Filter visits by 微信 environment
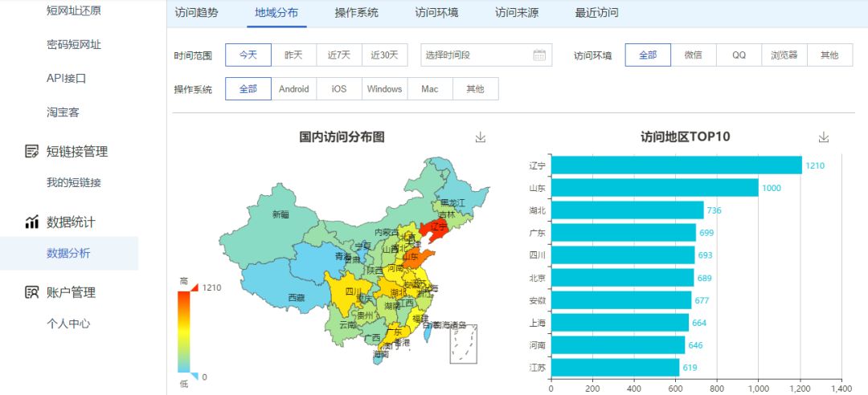 click(693, 55)
